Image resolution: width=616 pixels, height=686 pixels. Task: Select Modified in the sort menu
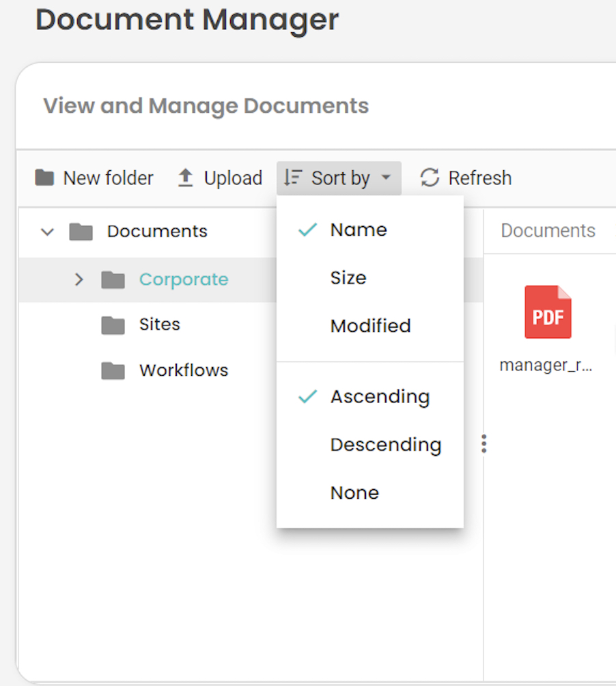(x=370, y=326)
